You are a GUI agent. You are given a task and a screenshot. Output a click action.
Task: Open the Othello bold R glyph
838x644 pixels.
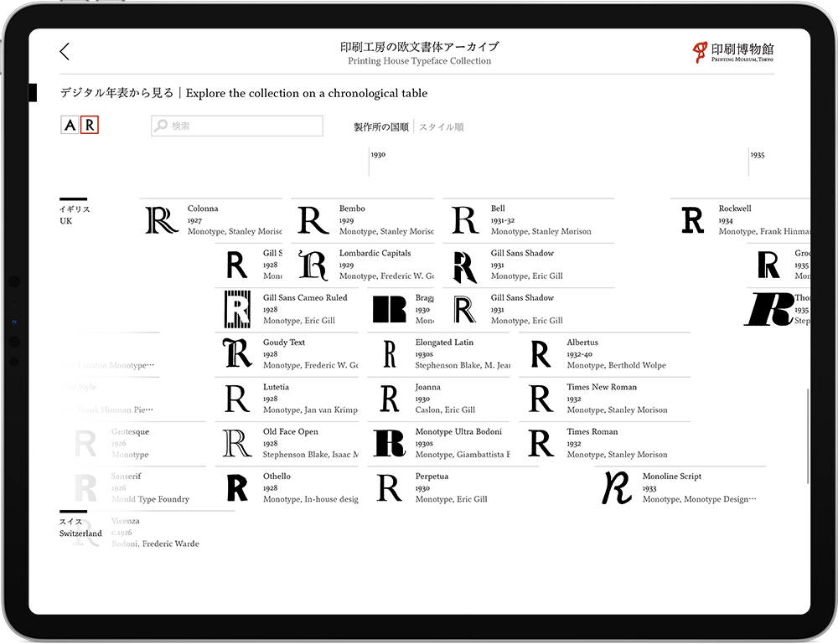point(237,488)
